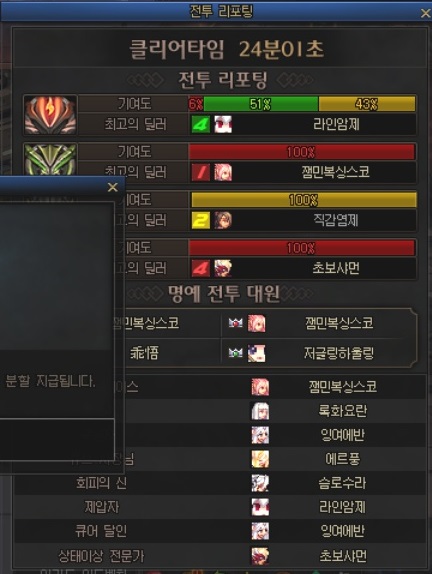
Task: Click 라인암제 top dealer character portrait
Action: (x=223, y=124)
